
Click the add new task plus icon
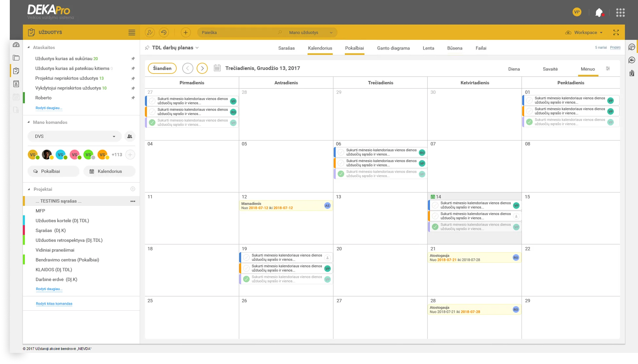[186, 32]
